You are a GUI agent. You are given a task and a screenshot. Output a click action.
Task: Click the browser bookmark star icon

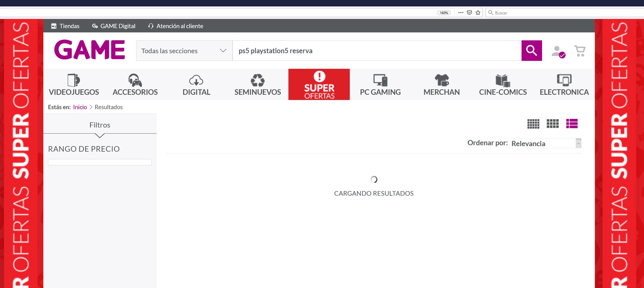(478, 13)
